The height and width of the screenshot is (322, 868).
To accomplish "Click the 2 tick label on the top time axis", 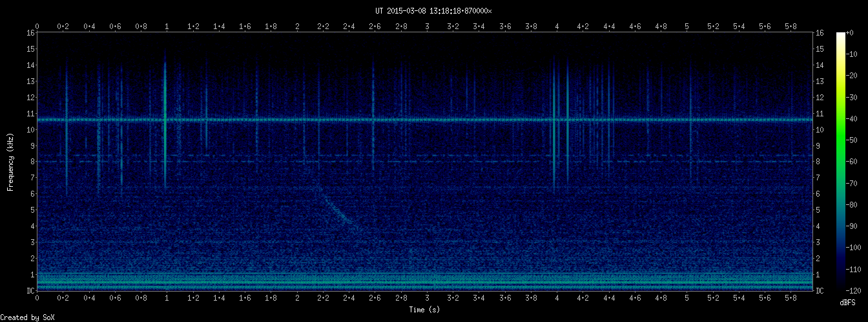I will (x=297, y=27).
